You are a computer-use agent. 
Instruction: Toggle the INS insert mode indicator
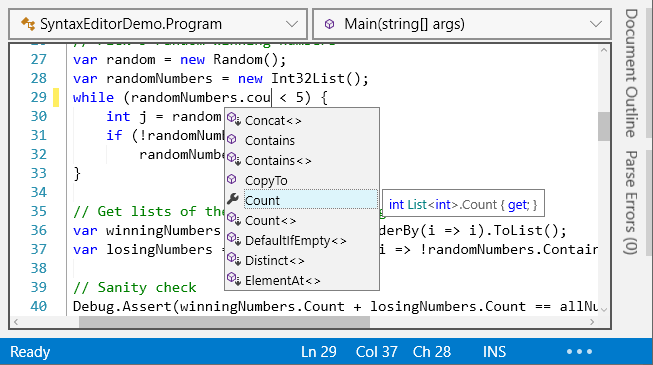point(494,352)
